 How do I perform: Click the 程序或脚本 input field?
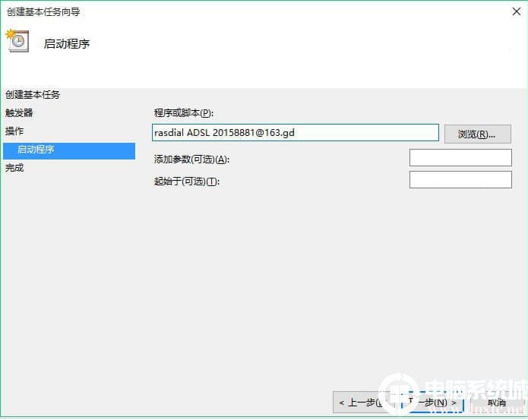click(x=296, y=133)
